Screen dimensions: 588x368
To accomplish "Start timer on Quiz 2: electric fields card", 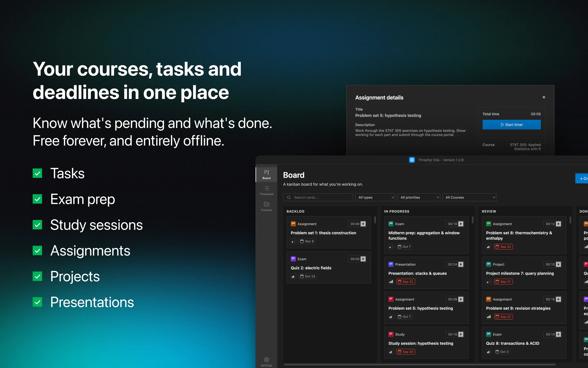I will pos(363,259).
